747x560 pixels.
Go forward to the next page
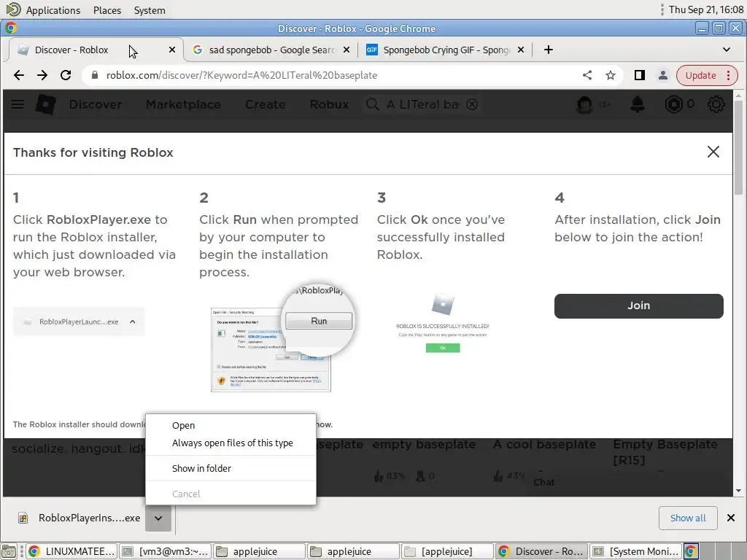[x=42, y=75]
